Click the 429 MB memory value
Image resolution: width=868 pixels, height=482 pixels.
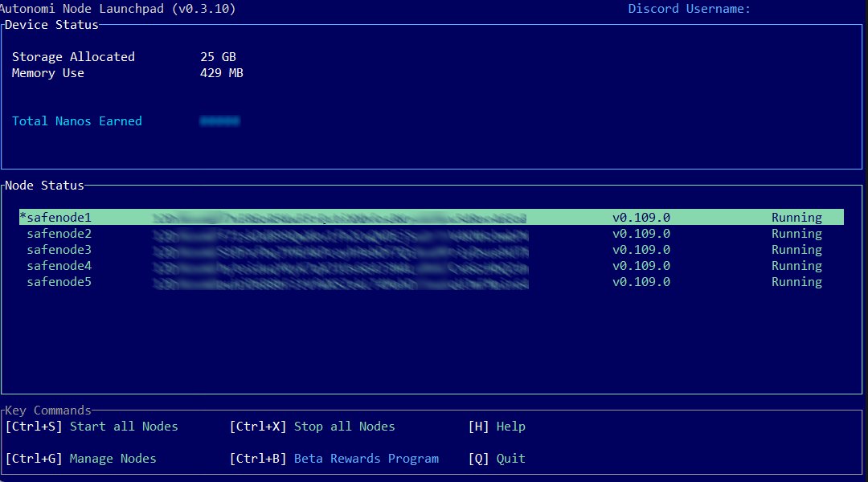(222, 73)
